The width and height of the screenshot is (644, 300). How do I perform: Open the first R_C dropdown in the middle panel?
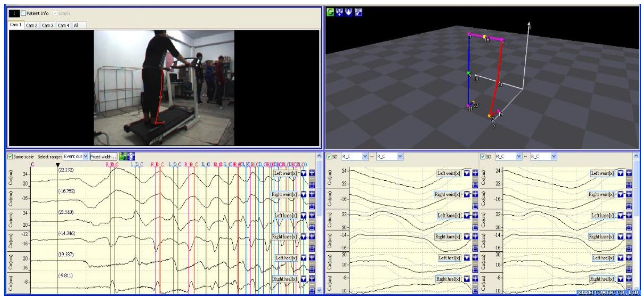pos(365,157)
